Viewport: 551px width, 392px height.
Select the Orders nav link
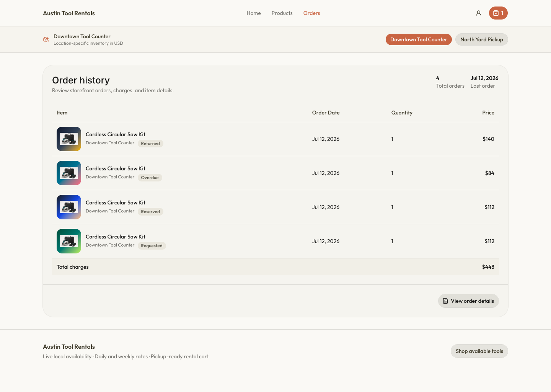point(311,13)
